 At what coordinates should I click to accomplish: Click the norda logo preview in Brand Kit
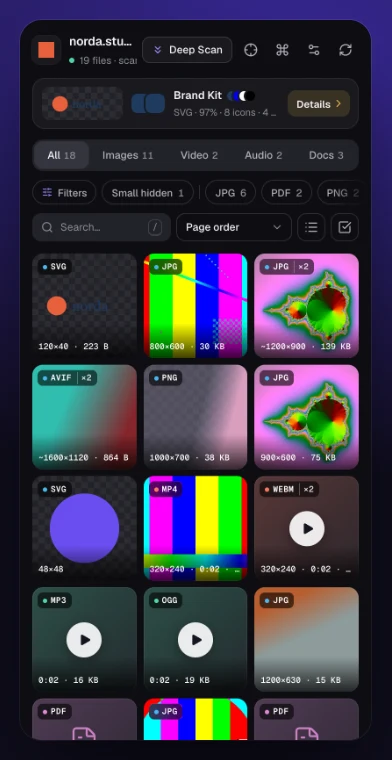[82, 103]
